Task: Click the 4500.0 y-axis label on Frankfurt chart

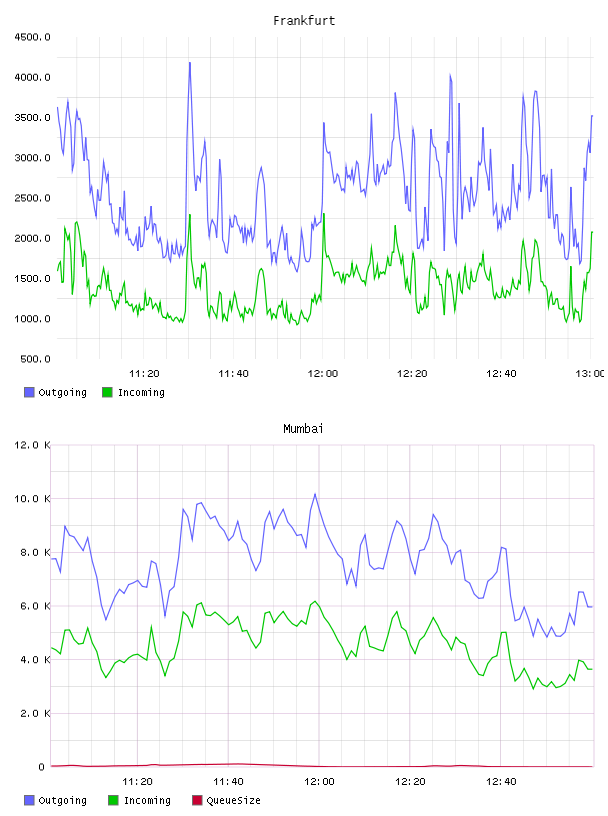Action: pos(33,37)
